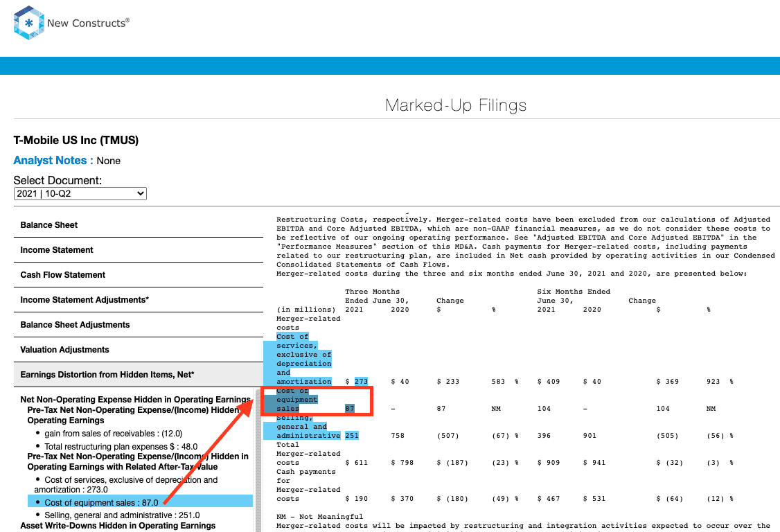The width and height of the screenshot is (780, 532).
Task: Click the New Constructs brand name
Action: [88, 23]
